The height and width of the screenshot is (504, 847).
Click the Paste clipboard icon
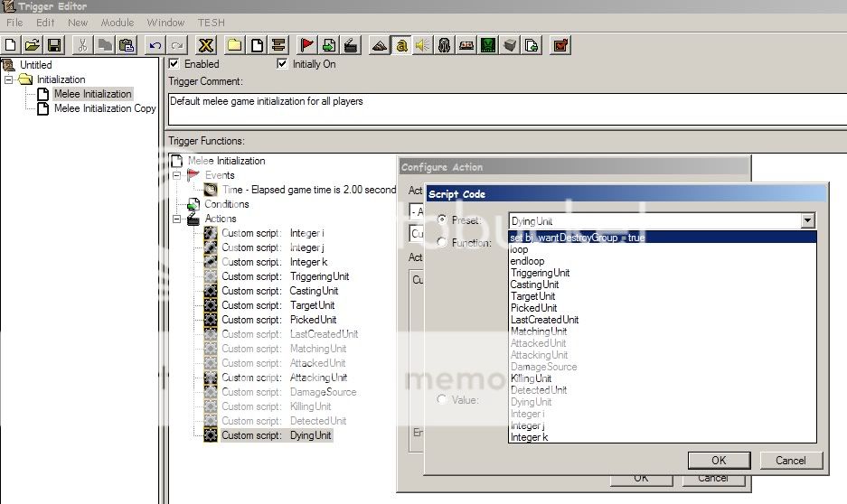127,45
